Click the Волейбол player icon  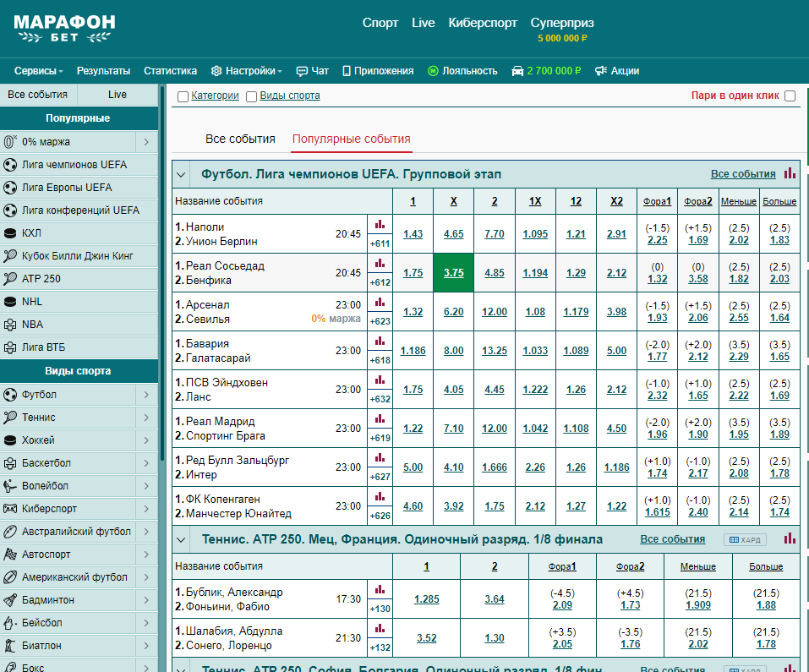click(10, 486)
